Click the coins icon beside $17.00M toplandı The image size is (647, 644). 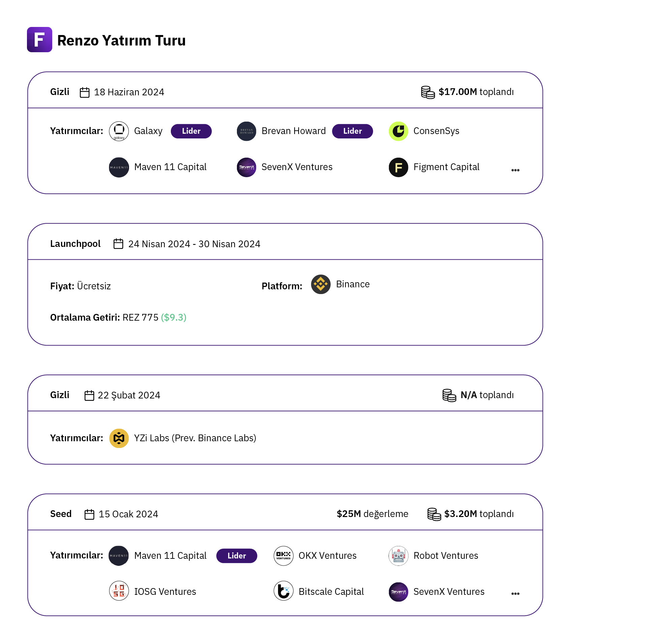(x=428, y=92)
